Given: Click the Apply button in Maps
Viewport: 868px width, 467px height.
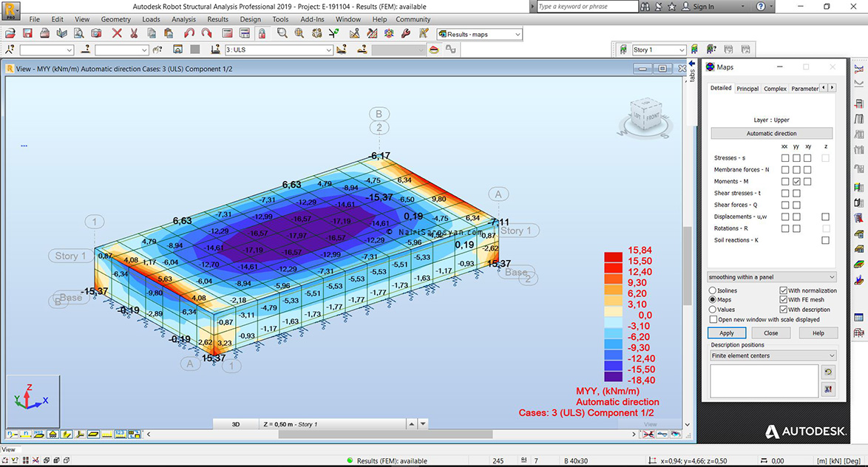Looking at the screenshot, I should [x=727, y=333].
